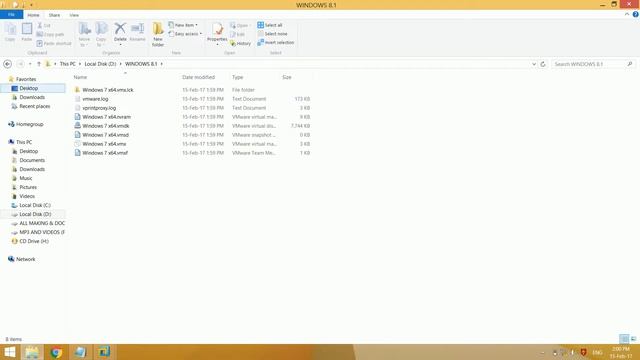The width and height of the screenshot is (640, 360).
Task: Click Copy path in the ribbon
Action: coord(50,34)
